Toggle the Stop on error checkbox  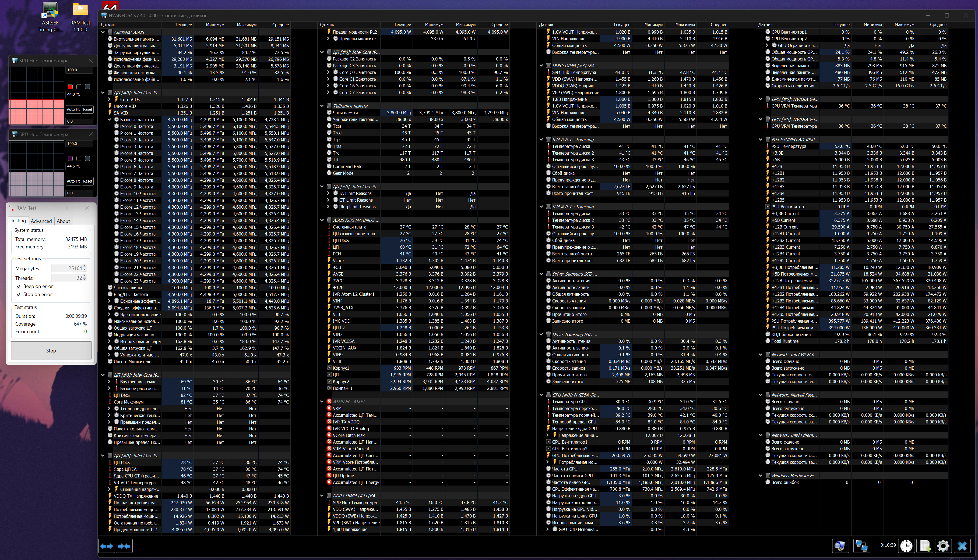tap(19, 294)
